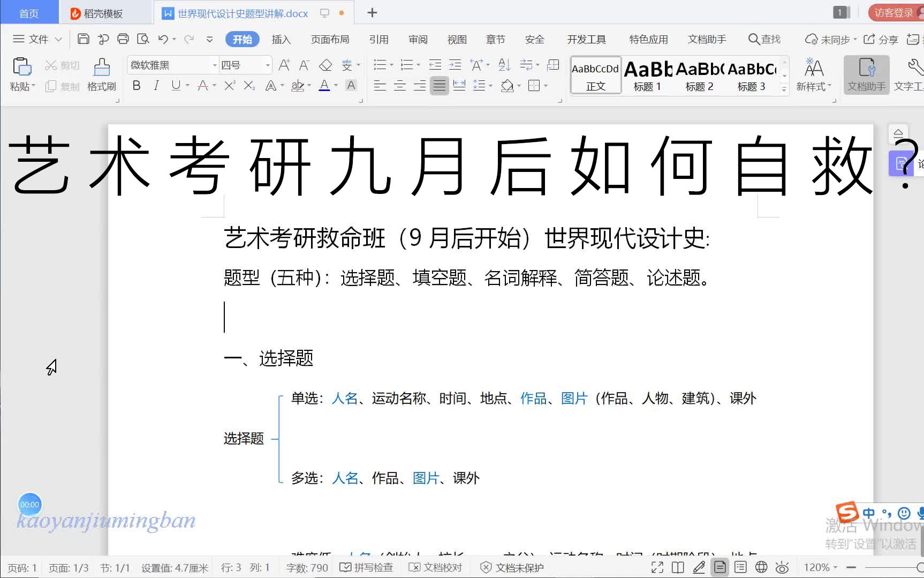This screenshot has width=924, height=578.
Task: Switch to the 首页 tab
Action: tap(29, 13)
